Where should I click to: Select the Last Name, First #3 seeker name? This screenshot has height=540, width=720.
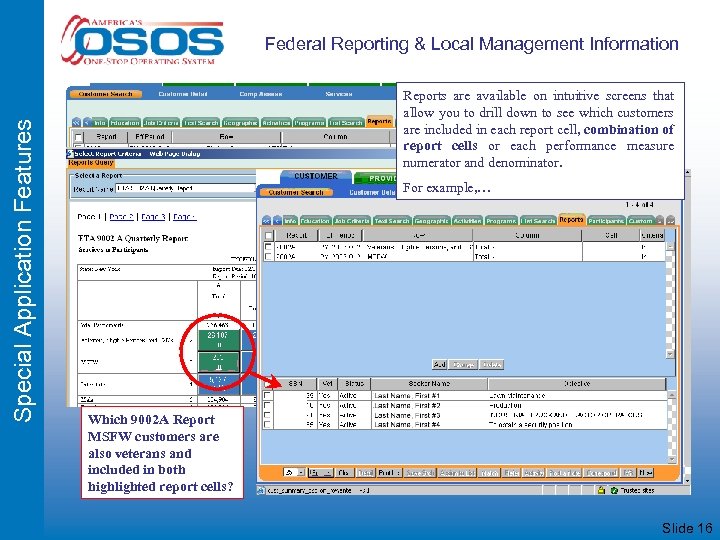pos(407,415)
